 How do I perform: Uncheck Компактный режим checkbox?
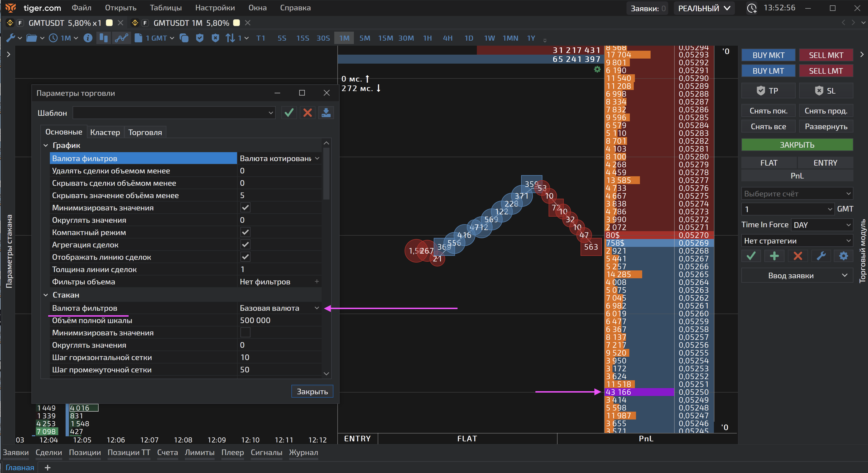tap(245, 233)
